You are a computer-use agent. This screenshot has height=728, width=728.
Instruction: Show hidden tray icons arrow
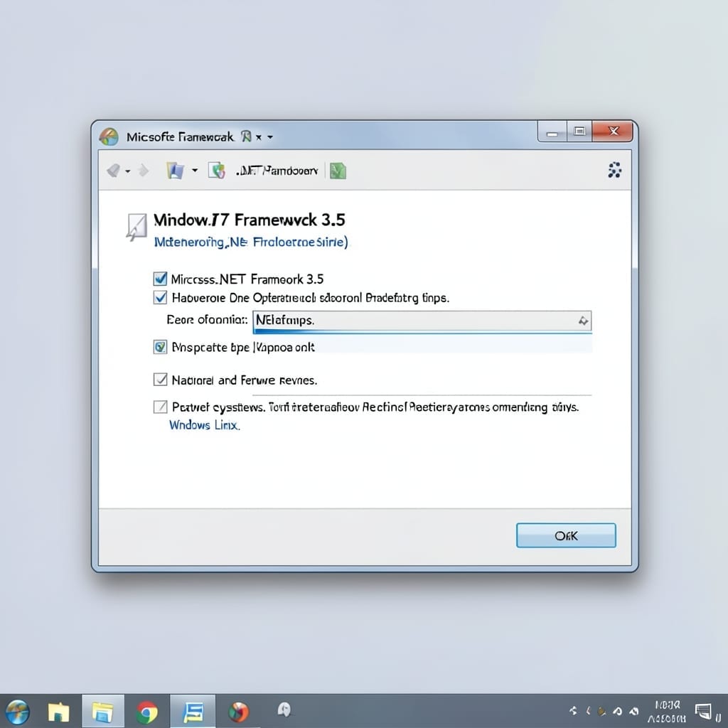(574, 711)
